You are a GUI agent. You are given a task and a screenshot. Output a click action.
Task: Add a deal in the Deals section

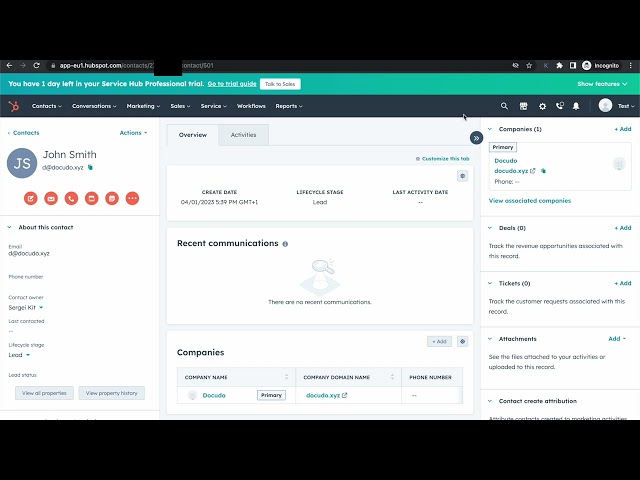click(622, 228)
